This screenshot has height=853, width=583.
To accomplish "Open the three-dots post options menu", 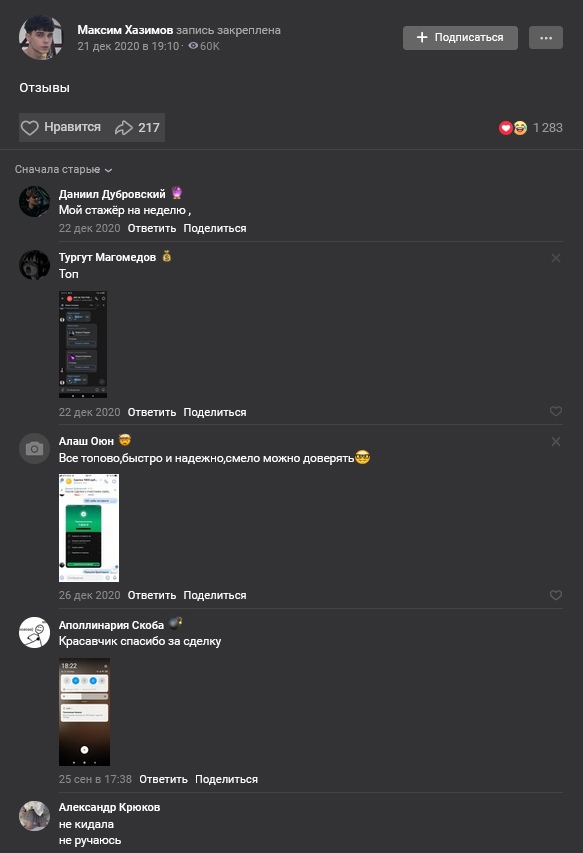I will pos(545,38).
